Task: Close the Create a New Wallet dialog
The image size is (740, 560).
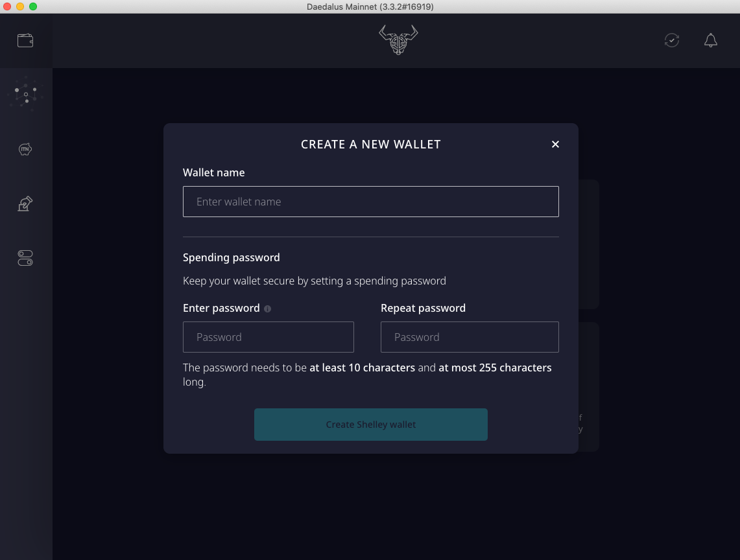Action: [x=555, y=145]
